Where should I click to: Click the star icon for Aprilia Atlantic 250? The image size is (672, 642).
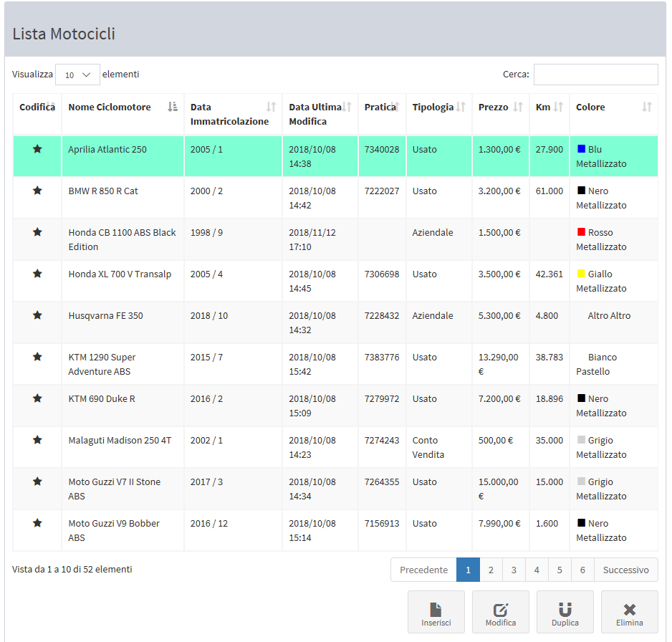[x=37, y=149]
